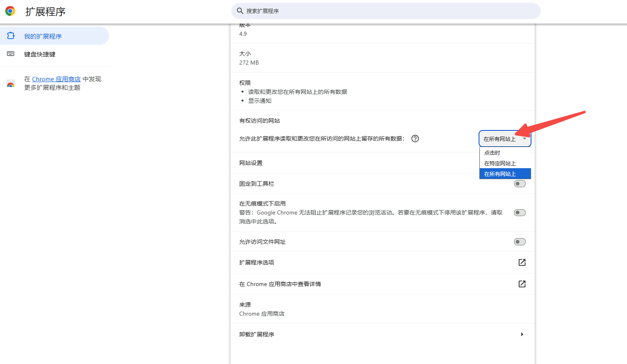Open 扩展程序选项 external link icon
The image size is (627, 364).
pyautogui.click(x=522, y=262)
